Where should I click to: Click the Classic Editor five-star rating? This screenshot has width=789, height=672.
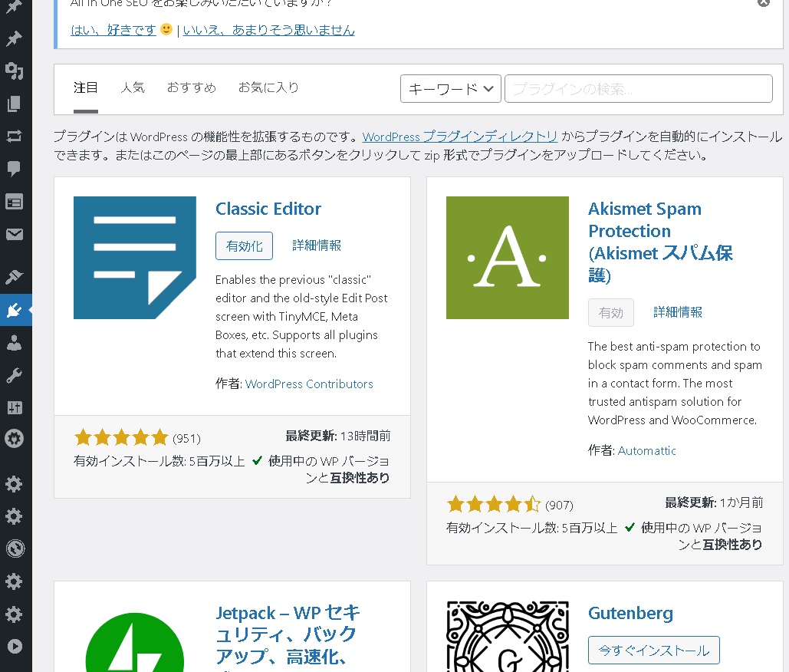coord(121,437)
